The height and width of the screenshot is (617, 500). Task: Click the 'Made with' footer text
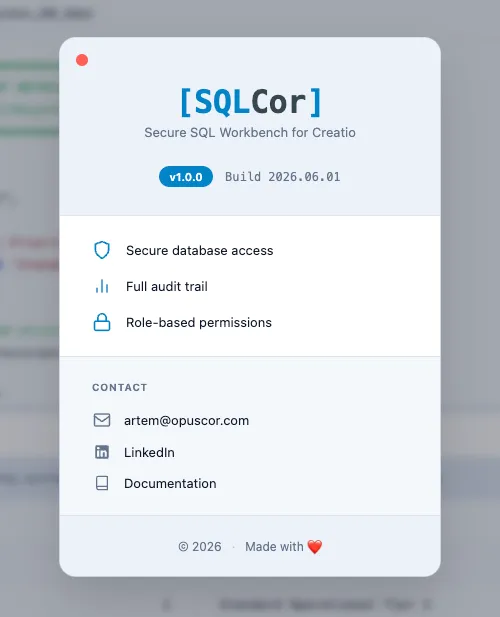point(274,547)
